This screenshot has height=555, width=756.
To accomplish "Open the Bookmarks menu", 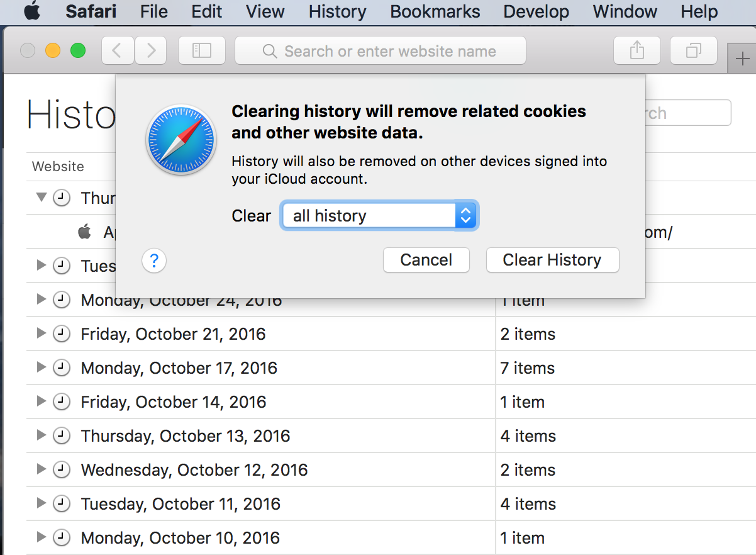I will pos(435,11).
